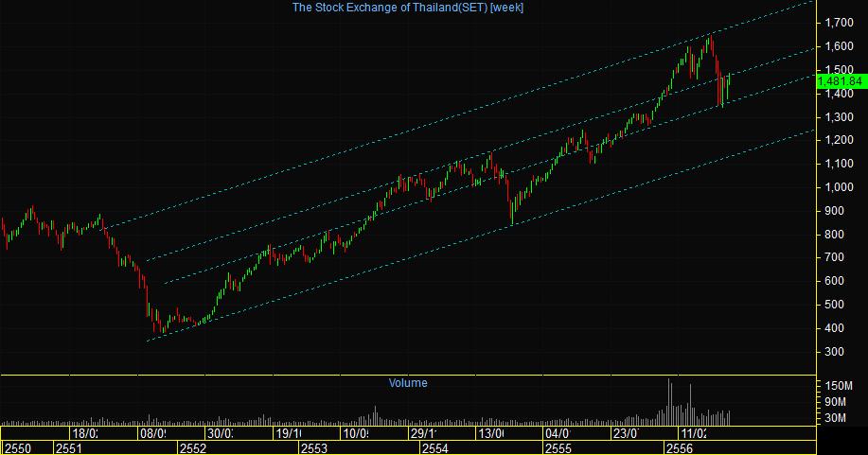The height and width of the screenshot is (455, 868).
Task: Click the 13/0 date marker on time axis
Action: point(491,433)
